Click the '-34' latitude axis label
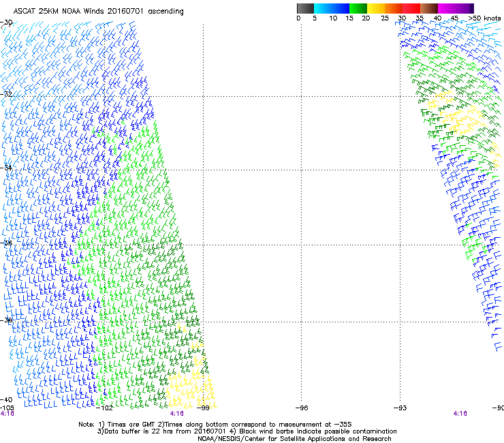 coord(6,168)
